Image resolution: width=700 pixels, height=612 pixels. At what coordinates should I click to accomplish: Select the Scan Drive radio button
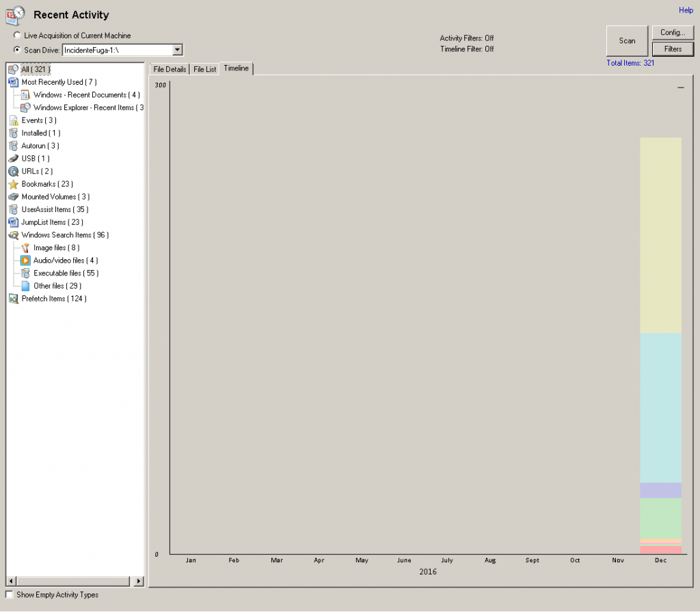click(x=17, y=50)
